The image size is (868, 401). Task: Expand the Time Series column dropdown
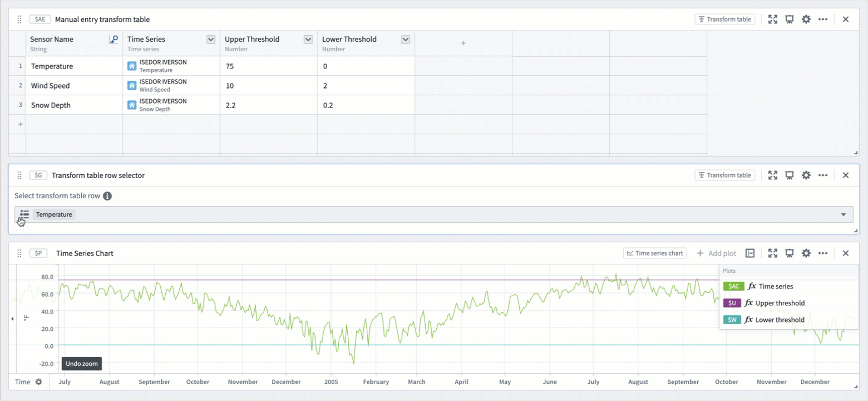pyautogui.click(x=211, y=40)
